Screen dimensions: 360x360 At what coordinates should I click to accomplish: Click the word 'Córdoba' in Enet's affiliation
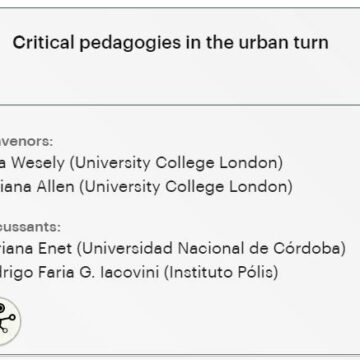[307, 248]
